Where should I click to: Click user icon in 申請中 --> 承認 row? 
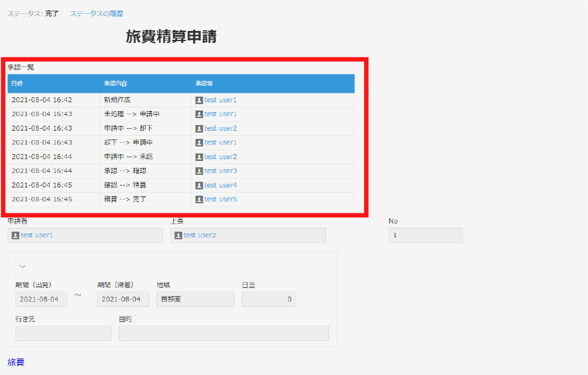[199, 157]
